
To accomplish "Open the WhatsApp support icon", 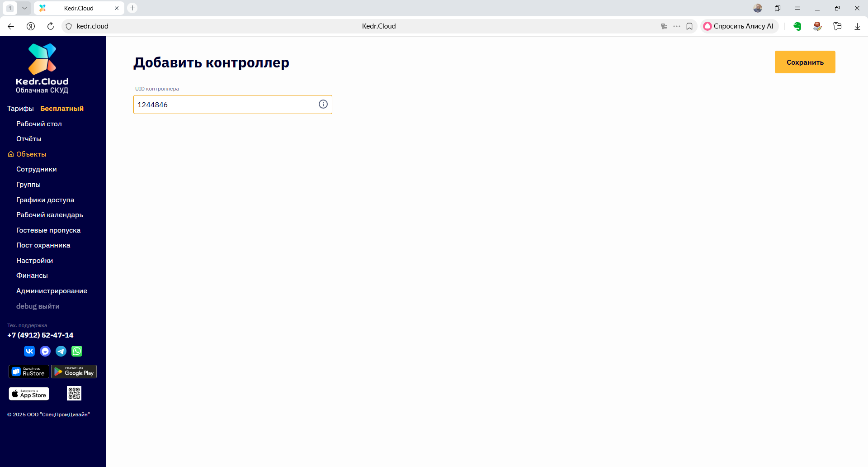I will pos(77,351).
